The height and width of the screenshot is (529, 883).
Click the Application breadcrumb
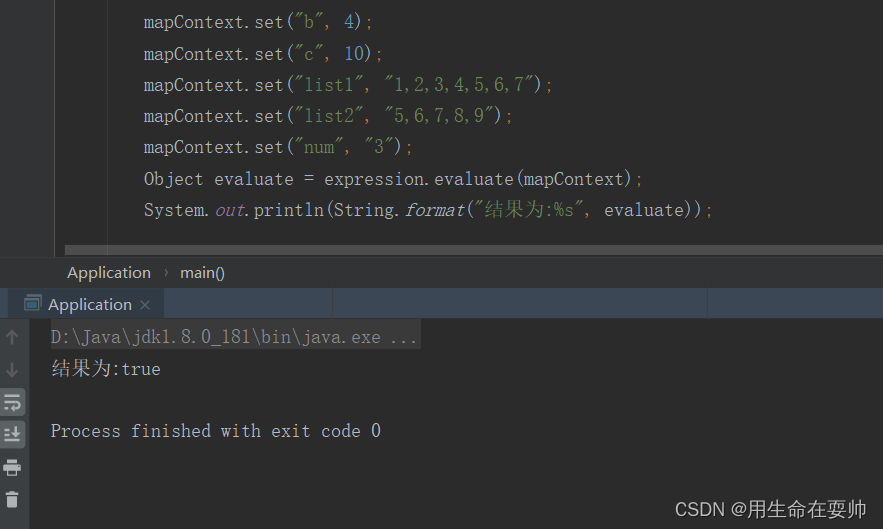pos(109,273)
